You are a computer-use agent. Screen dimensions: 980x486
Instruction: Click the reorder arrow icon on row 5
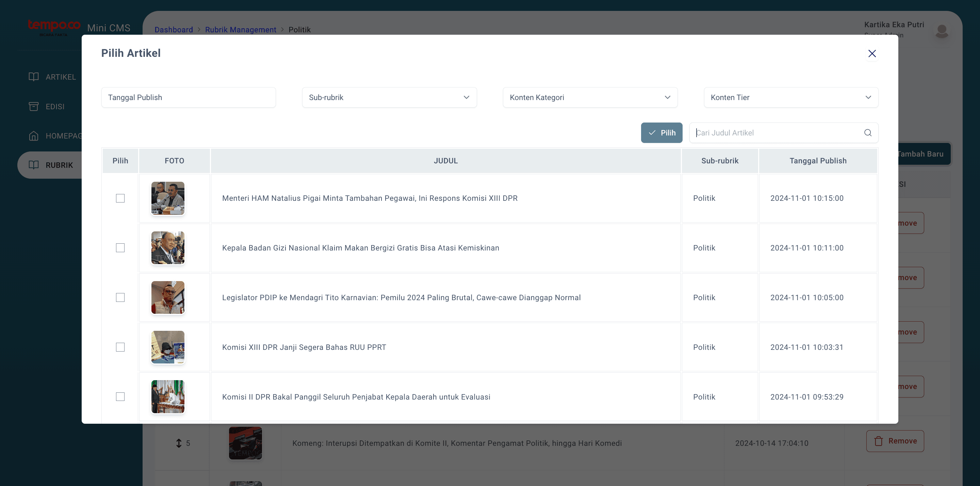[x=179, y=443]
